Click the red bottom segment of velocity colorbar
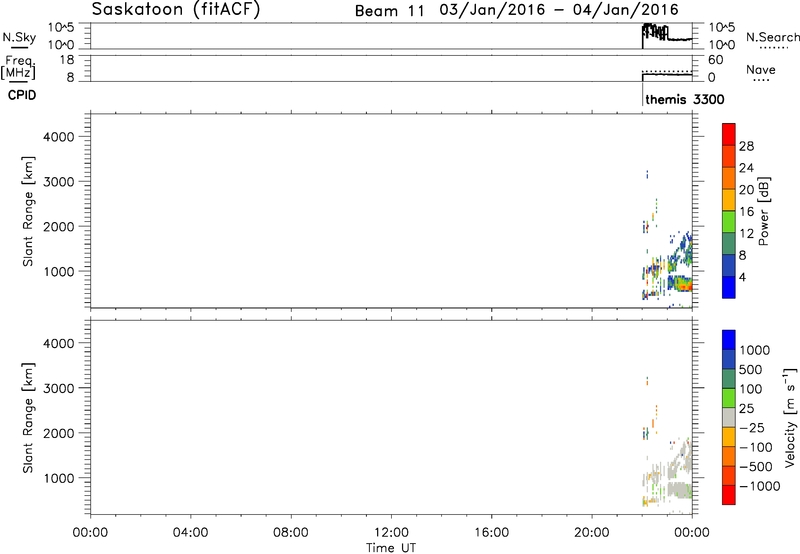Viewport: 800px width, 554px height. (x=729, y=495)
